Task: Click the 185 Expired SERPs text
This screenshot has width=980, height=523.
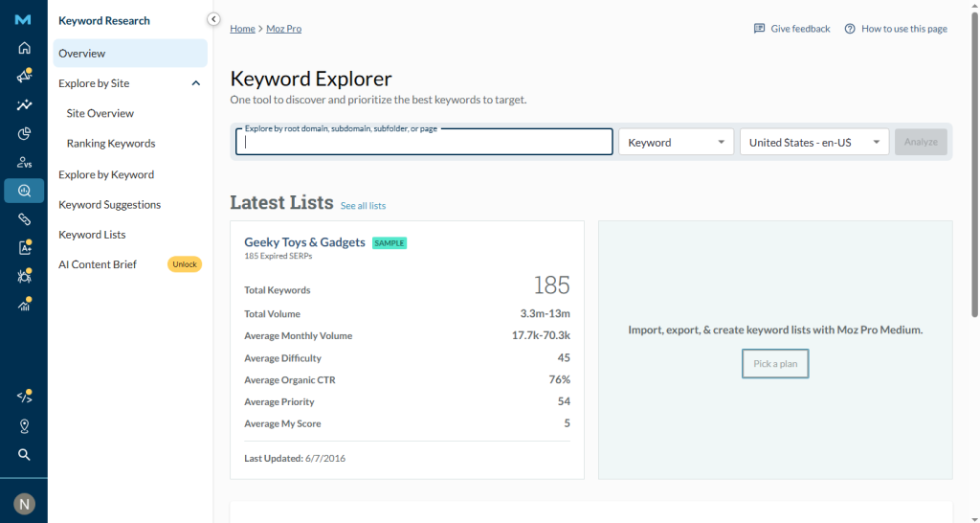Action: point(278,256)
